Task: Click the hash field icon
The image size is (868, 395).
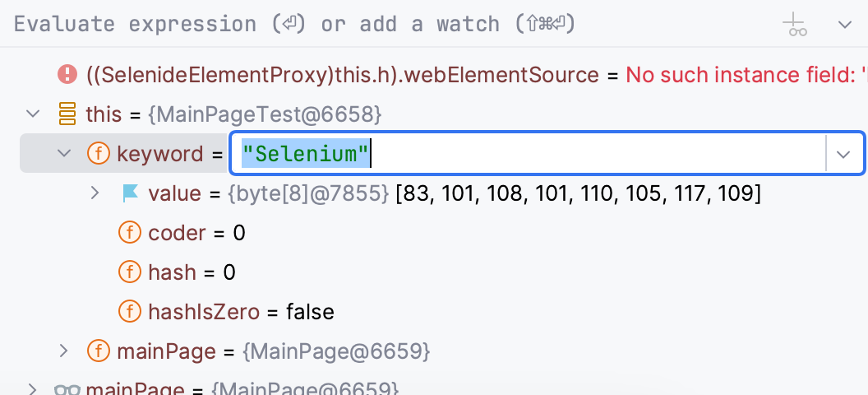Action: [130, 272]
